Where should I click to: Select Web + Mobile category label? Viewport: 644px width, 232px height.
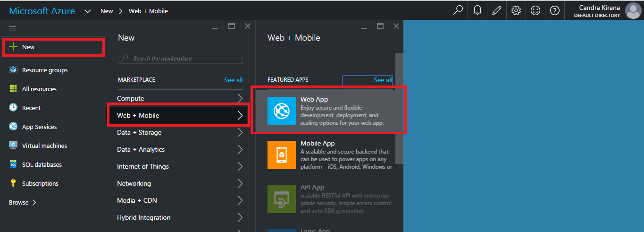(138, 115)
